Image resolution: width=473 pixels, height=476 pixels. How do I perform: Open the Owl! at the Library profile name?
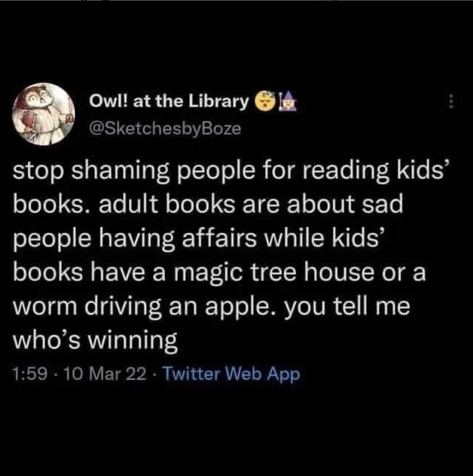tap(169, 102)
